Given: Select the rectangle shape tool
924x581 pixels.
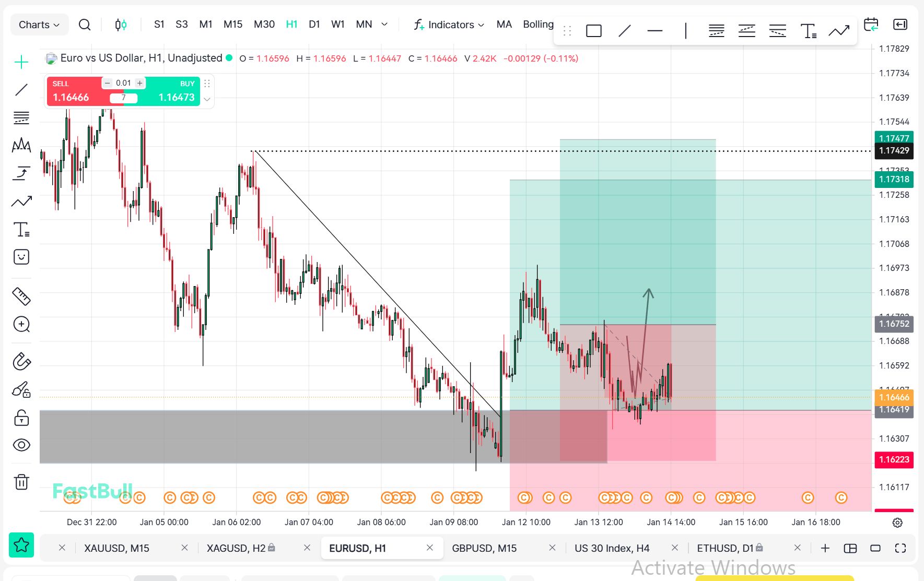Looking at the screenshot, I should click(593, 31).
